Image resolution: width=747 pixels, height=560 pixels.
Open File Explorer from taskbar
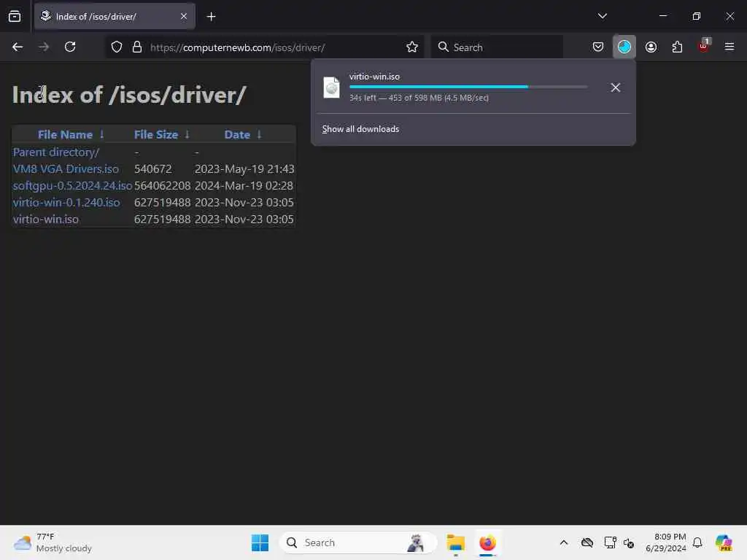coord(455,542)
